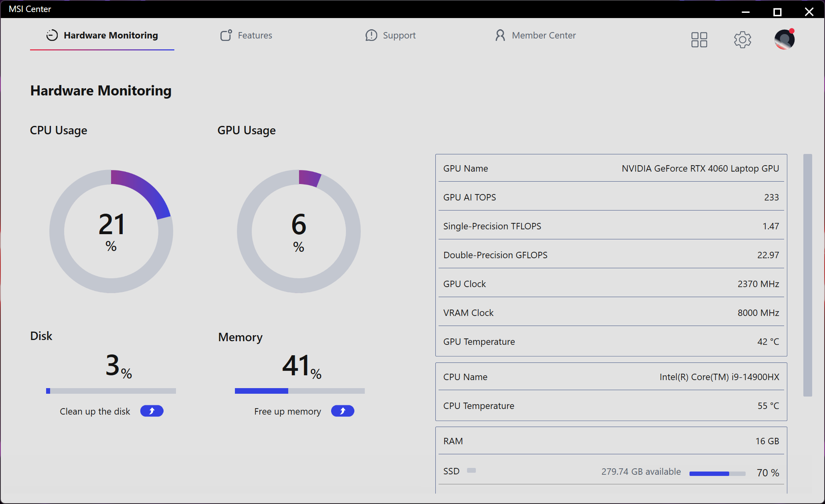Click the Hardware Monitoring gauge icon
The width and height of the screenshot is (825, 504).
[x=52, y=35]
